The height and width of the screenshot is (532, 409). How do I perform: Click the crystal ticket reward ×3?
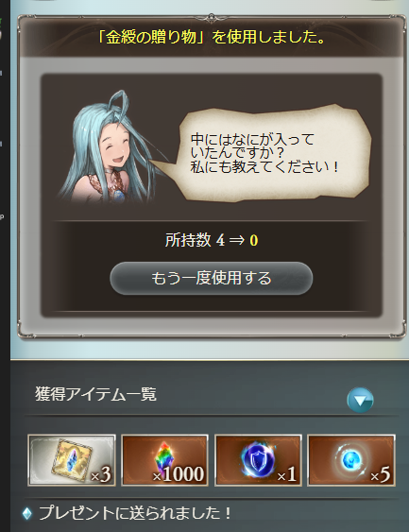tap(72, 460)
